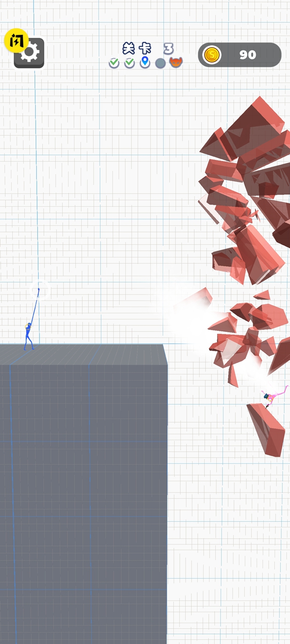Tap the yellow lightning badge
Viewport: 290px width, 644px height.
[x=16, y=41]
